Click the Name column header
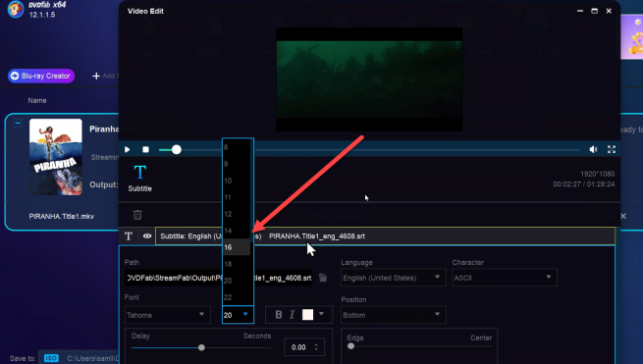 tap(37, 100)
